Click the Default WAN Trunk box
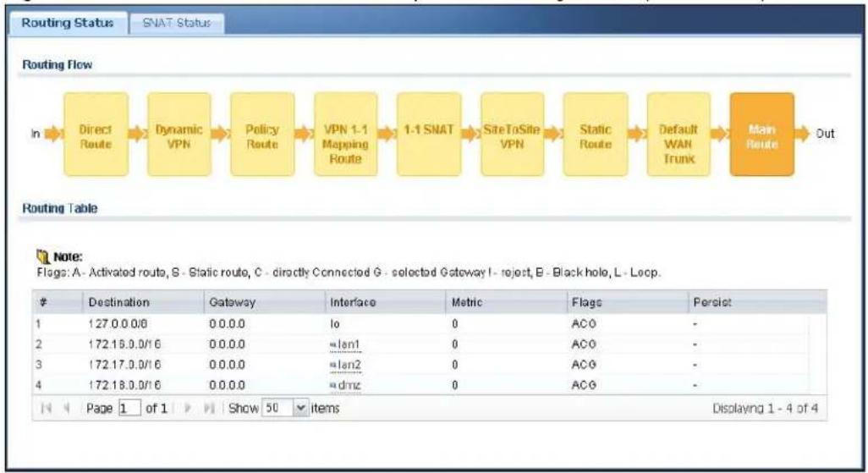 point(678,135)
